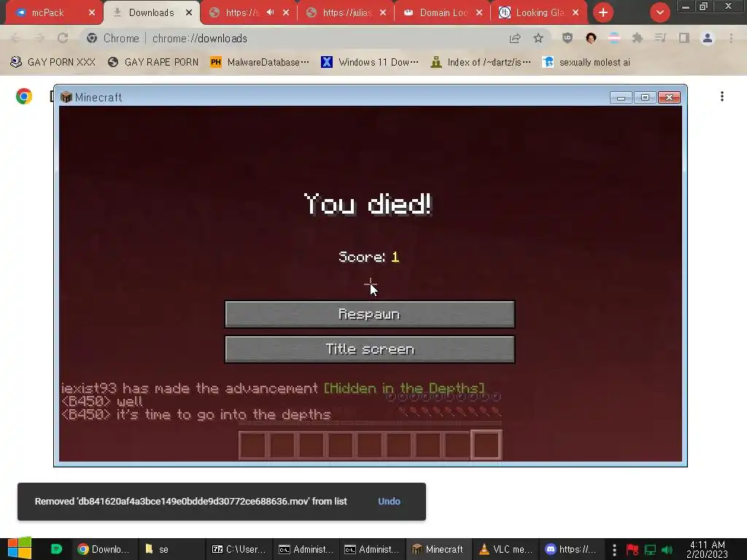
Task: Click Undo in the removed file toast
Action: point(389,501)
